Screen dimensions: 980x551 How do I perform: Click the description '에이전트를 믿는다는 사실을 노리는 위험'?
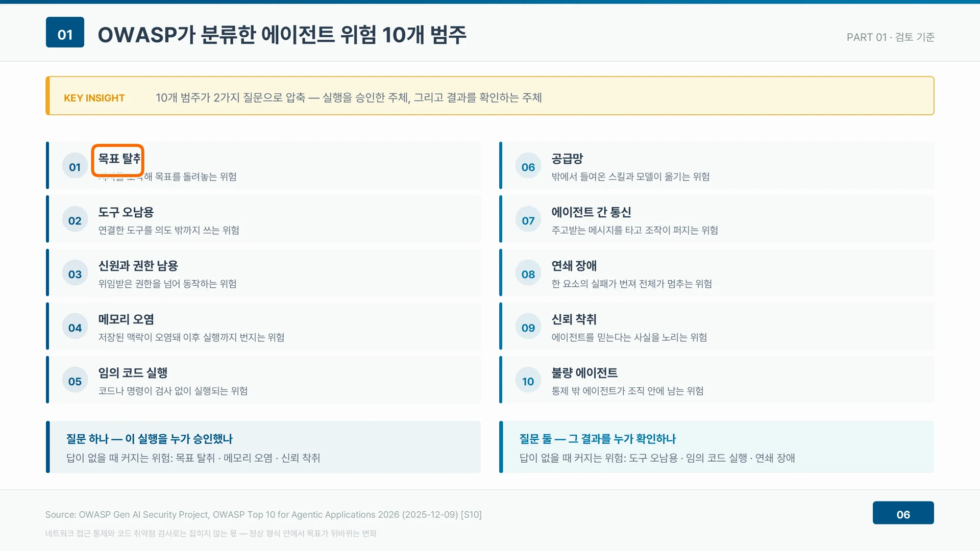[x=629, y=337]
